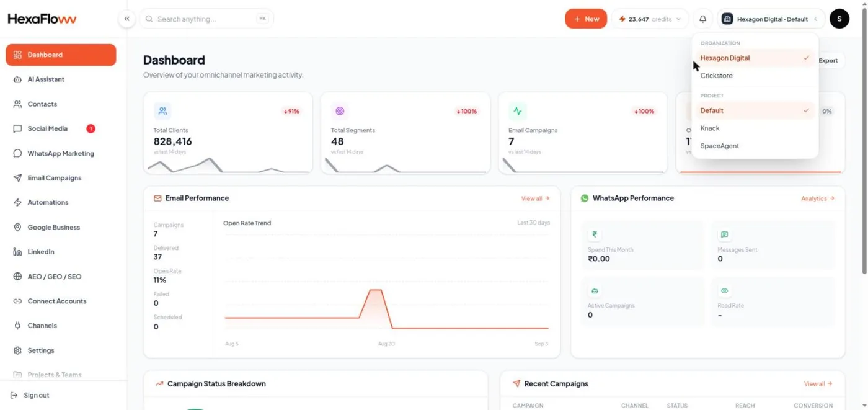This screenshot has height=410, width=868.
Task: Click the AEO / GEO / SEO globe icon
Action: (x=17, y=277)
